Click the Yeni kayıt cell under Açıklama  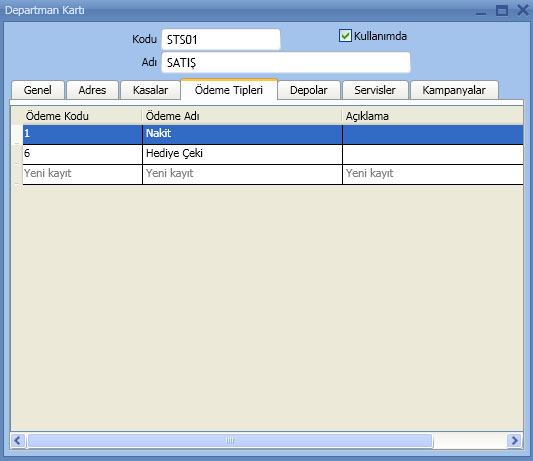433,174
